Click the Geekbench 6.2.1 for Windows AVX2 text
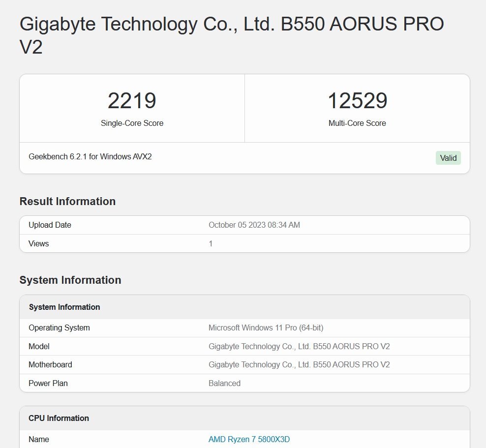The width and height of the screenshot is (486, 448). click(x=90, y=156)
